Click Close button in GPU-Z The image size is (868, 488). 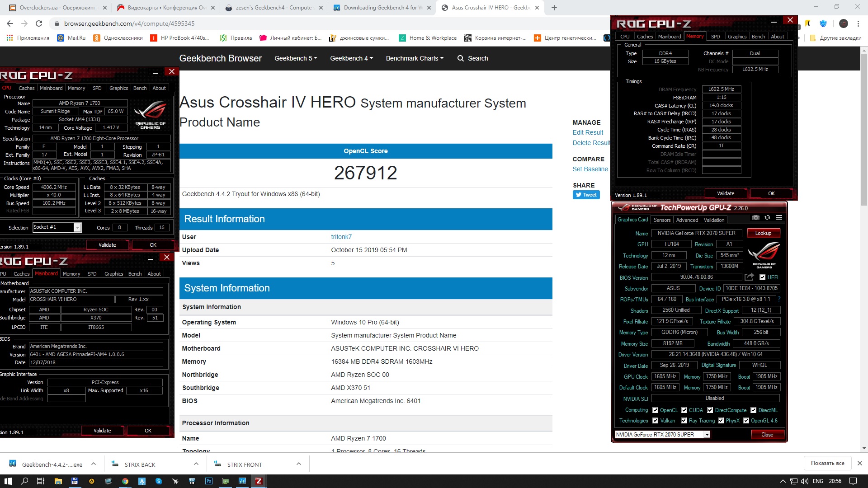[767, 435]
